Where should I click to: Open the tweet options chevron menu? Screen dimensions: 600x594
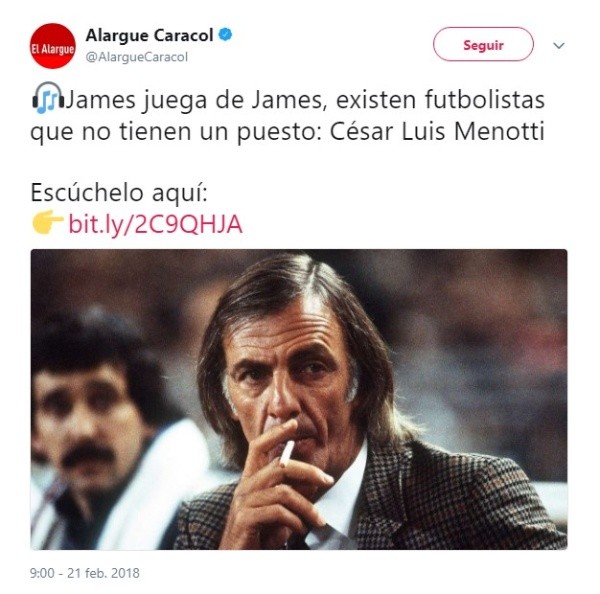point(559,46)
